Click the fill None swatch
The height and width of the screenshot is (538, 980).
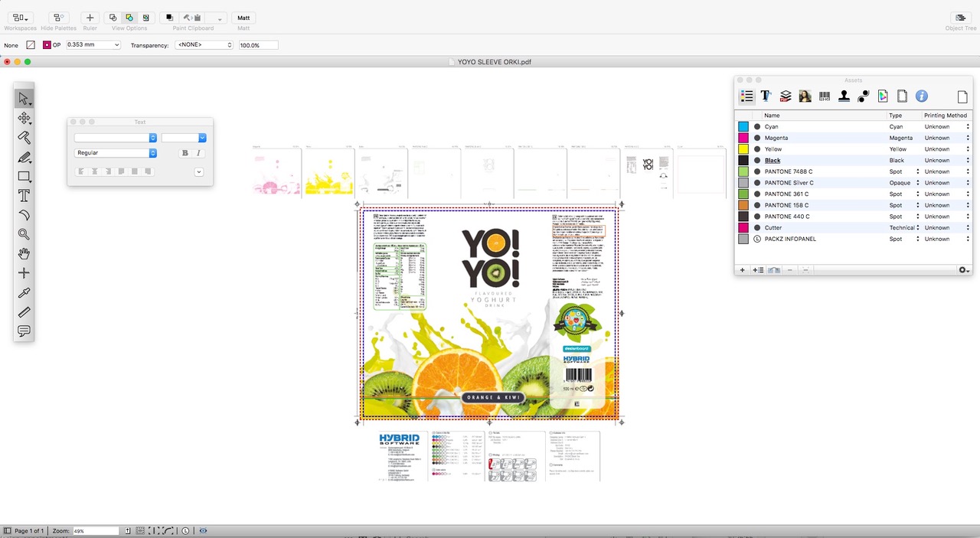pyautogui.click(x=31, y=45)
